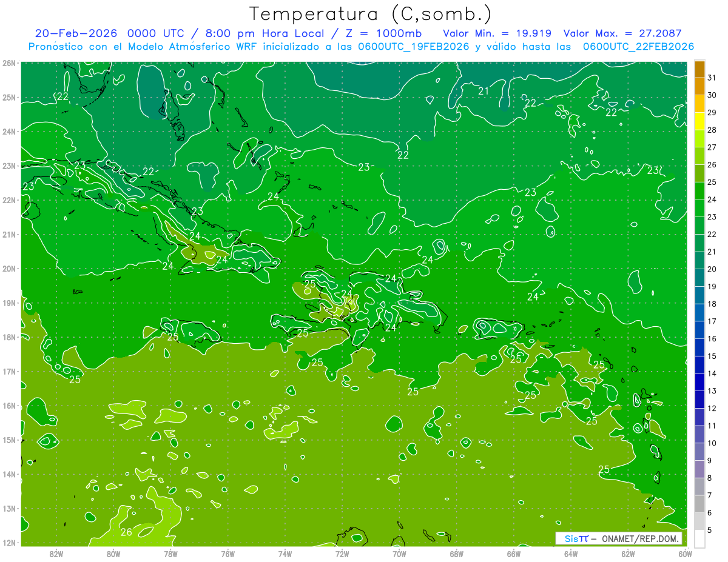The height and width of the screenshot is (562, 728).
Task: Click the 62W longitude axis label
Action: click(628, 554)
